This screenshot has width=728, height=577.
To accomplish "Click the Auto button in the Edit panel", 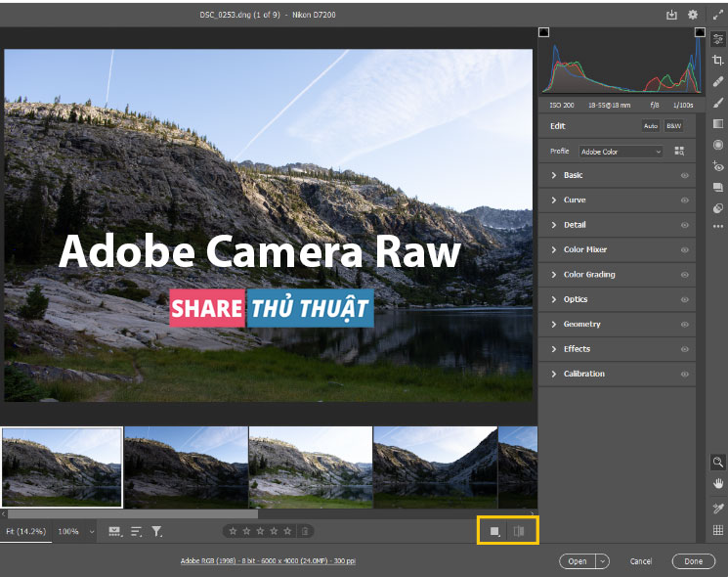I will click(x=651, y=126).
